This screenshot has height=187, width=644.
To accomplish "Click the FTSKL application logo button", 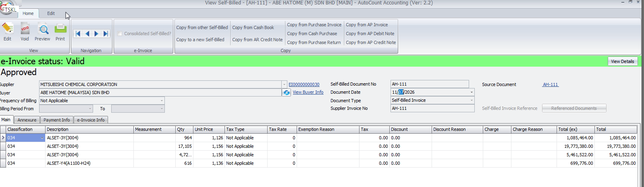I will pyautogui.click(x=8, y=8).
